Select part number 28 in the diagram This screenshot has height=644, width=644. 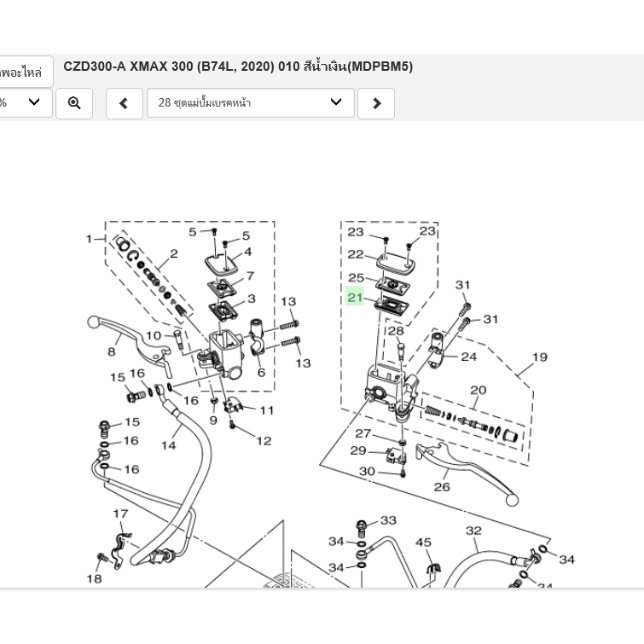click(x=396, y=331)
